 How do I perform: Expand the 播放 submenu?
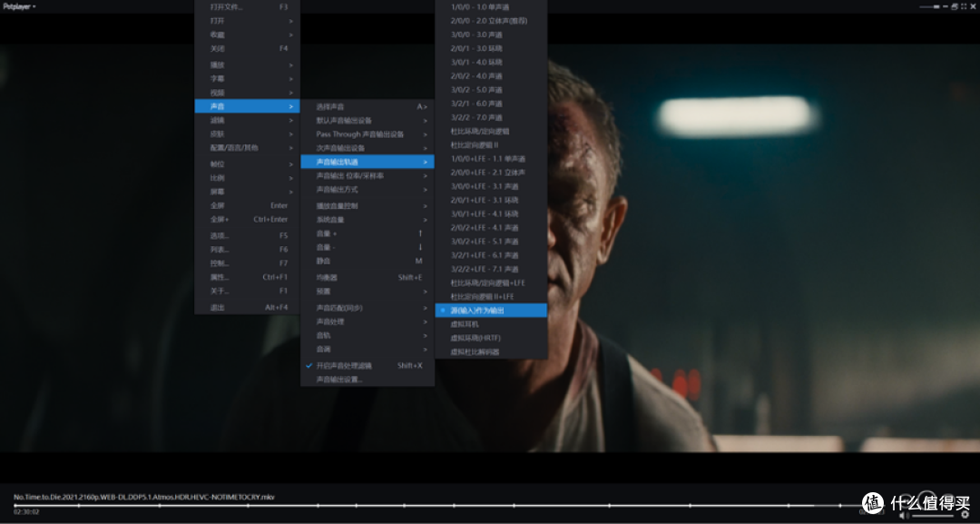point(247,64)
